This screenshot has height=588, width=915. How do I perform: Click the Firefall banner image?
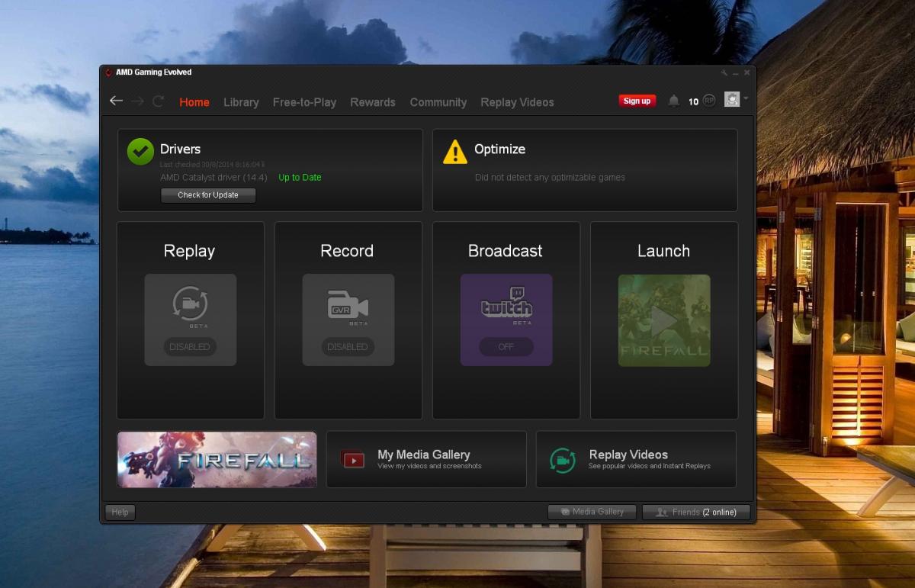(217, 459)
